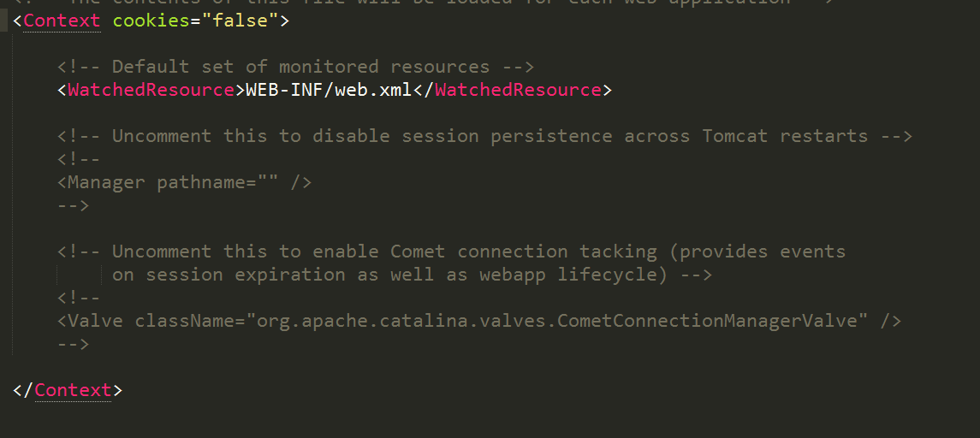Click the gutter beside the Context line
Screen dimensions: 980x438
coord(4,21)
